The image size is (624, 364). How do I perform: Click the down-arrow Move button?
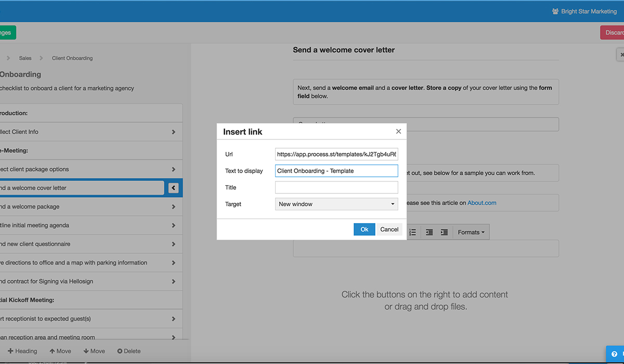point(94,351)
